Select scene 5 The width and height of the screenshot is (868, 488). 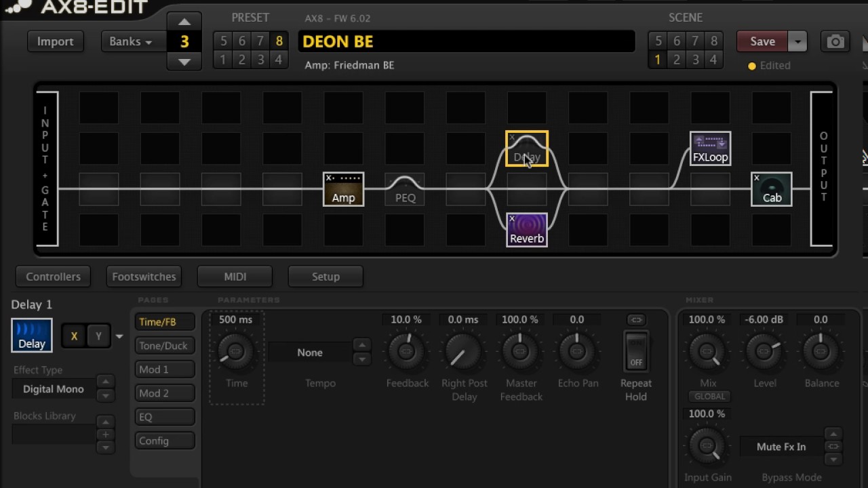coord(657,41)
